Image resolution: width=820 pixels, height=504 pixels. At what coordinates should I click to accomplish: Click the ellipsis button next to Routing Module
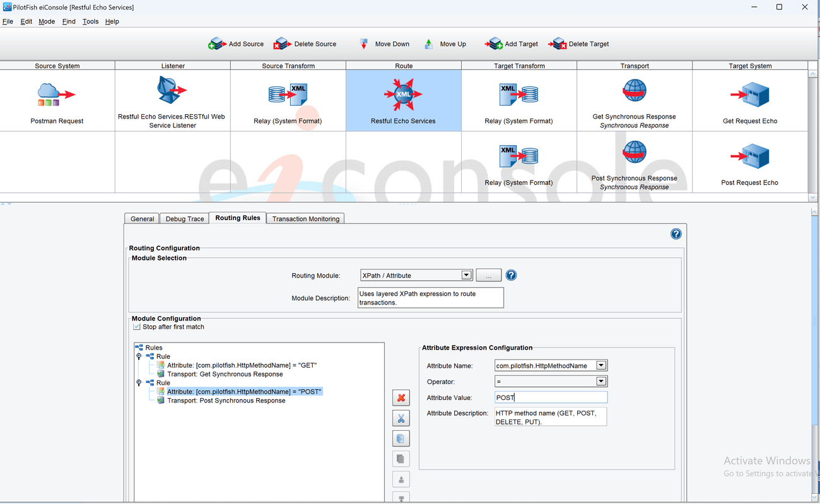(x=488, y=275)
